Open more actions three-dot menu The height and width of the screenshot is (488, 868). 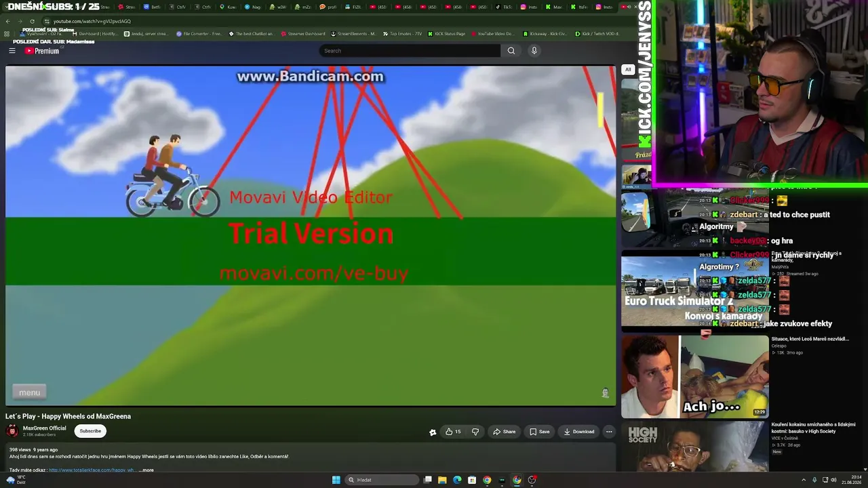609,432
